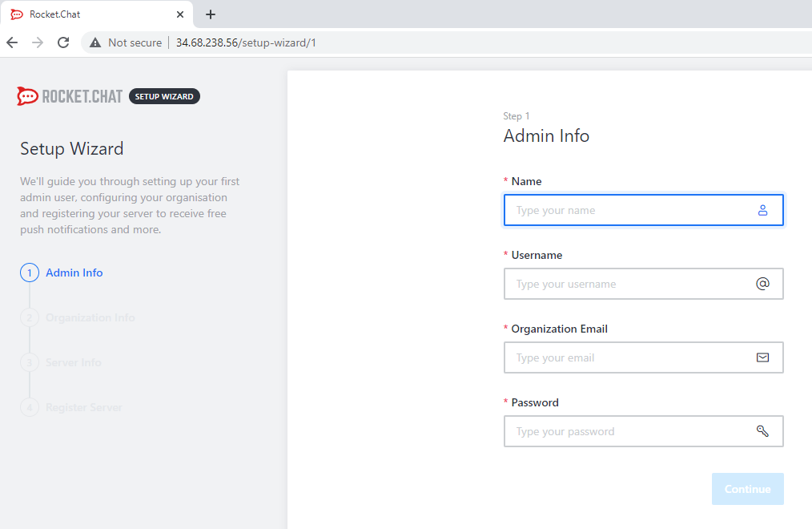Go back using browser back arrow
The height and width of the screenshot is (529, 812).
[12, 42]
